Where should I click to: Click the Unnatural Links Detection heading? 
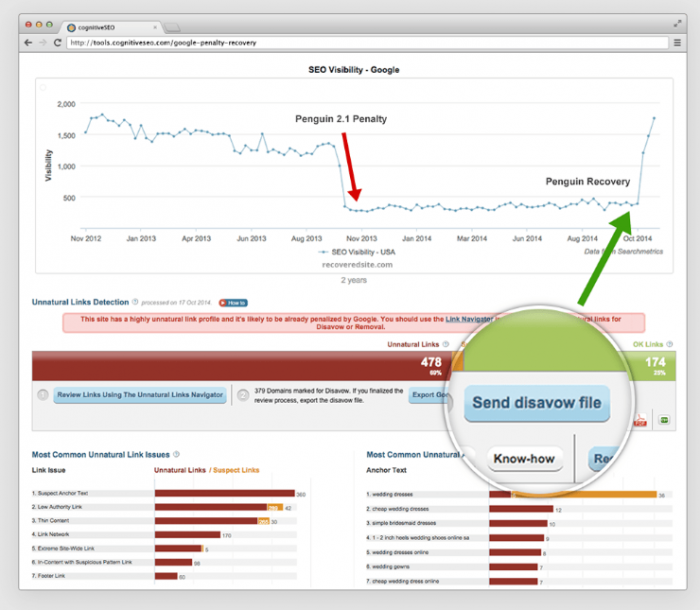click(x=80, y=302)
